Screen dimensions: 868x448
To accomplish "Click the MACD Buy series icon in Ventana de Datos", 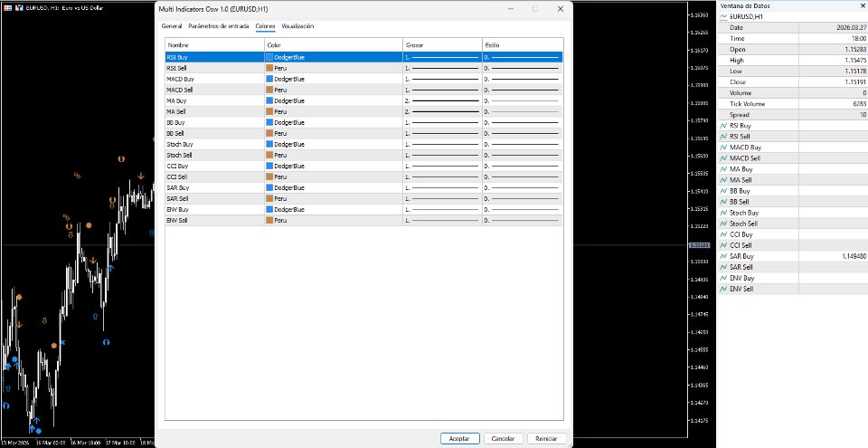I will (x=723, y=148).
